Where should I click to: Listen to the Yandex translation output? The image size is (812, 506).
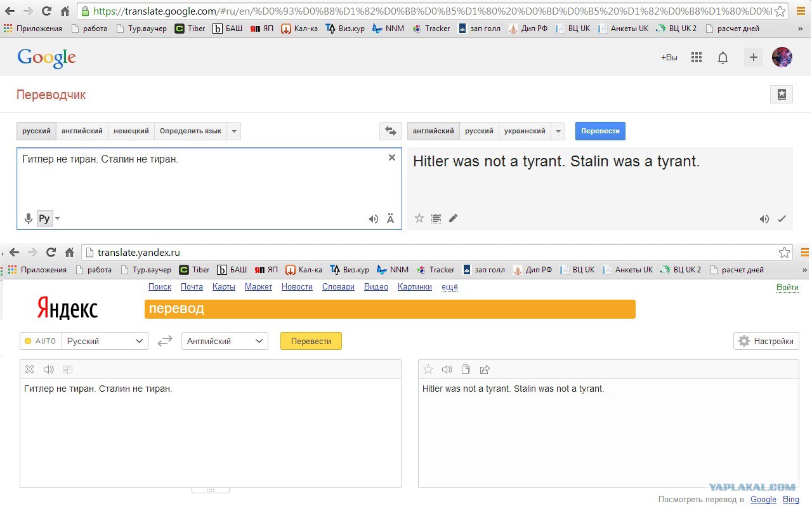[447, 370]
